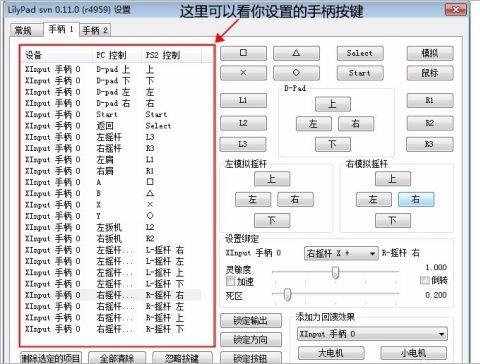Click the 大电机 button
480x364 pixels.
[x=331, y=353]
